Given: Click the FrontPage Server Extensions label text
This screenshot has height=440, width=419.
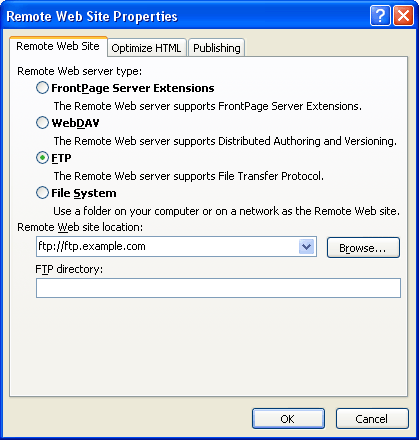Looking at the screenshot, I should (x=133, y=88).
